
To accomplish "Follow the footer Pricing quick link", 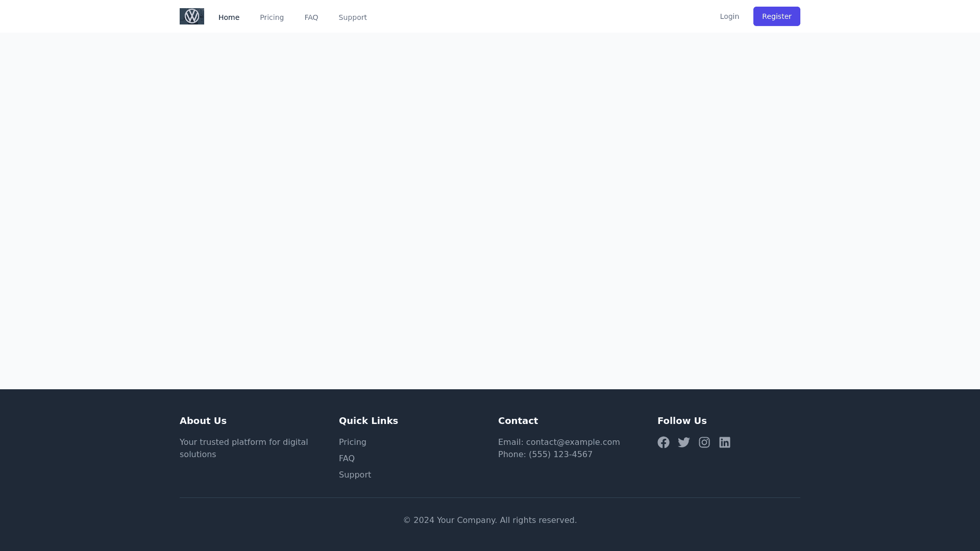I will click(x=353, y=442).
